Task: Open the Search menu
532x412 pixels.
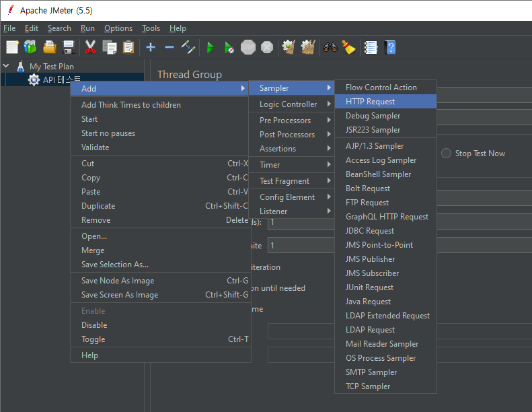Action: pyautogui.click(x=59, y=28)
